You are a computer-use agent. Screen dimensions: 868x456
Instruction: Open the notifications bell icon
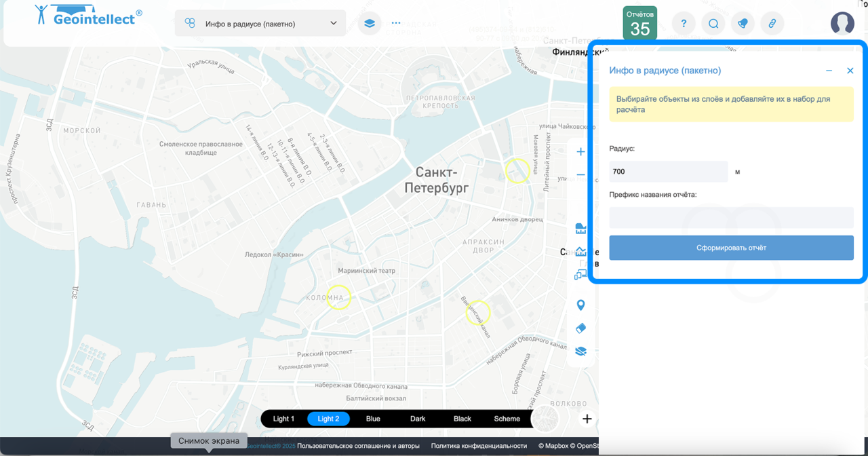pyautogui.click(x=743, y=23)
